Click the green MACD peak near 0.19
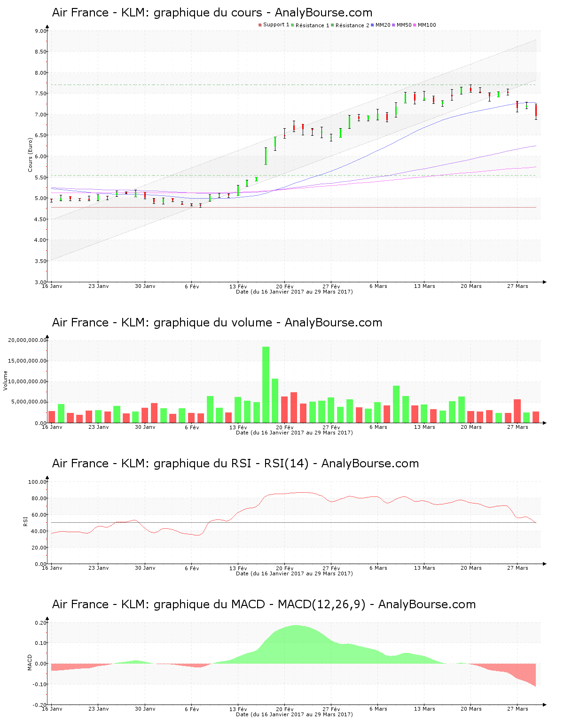Screen dimensions: 564x728 [x=295, y=643]
